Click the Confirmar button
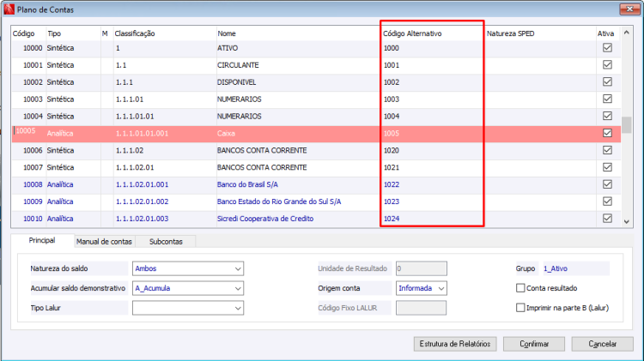The width and height of the screenshot is (644, 361). click(534, 344)
